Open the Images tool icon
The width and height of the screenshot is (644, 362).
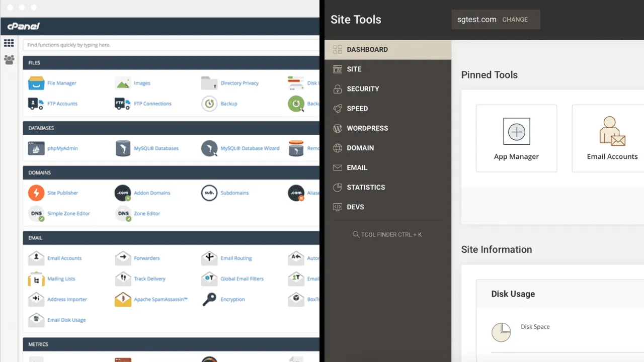pos(123,83)
